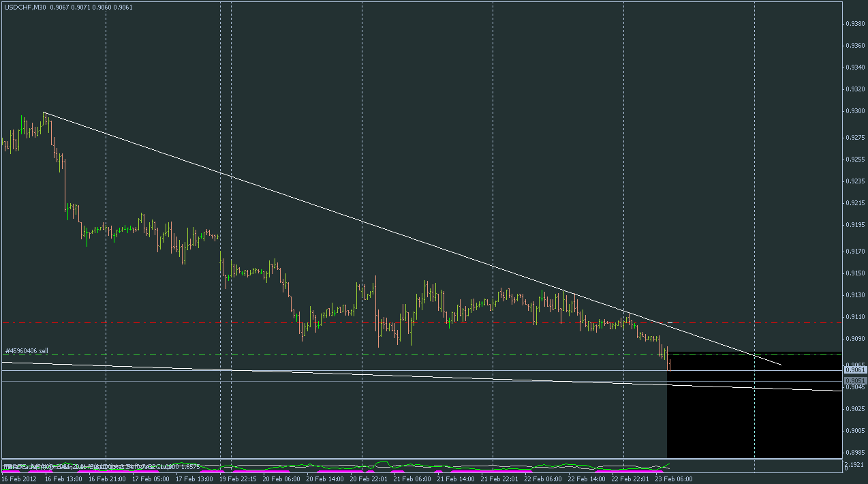Click the 0.9360 price scale label

[856, 46]
